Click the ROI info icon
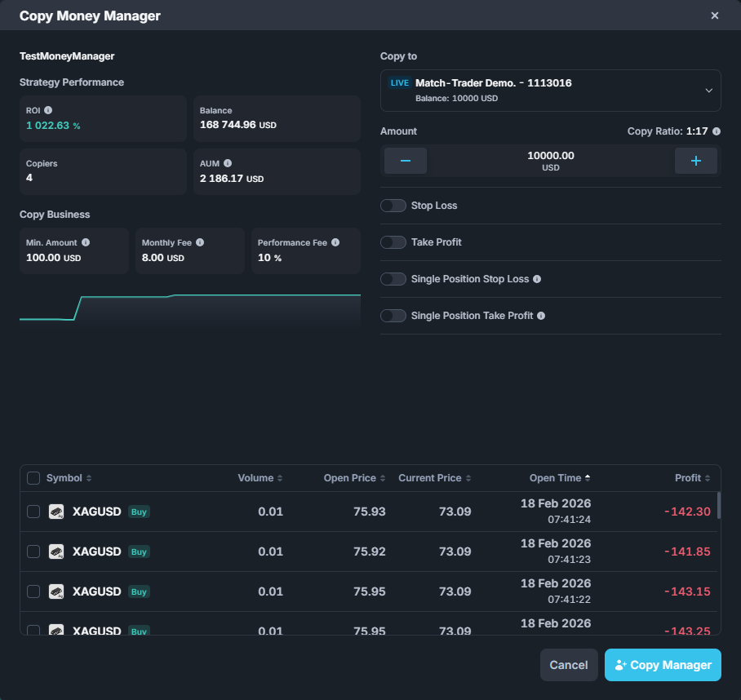This screenshot has width=741, height=700. click(48, 110)
